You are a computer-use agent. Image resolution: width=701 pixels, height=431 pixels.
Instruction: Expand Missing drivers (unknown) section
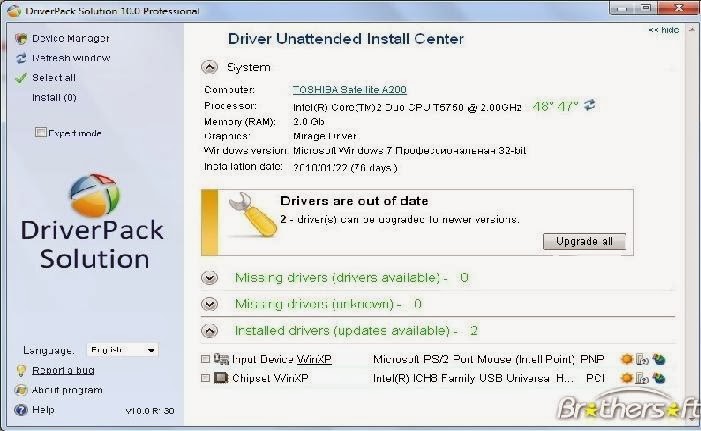point(209,304)
